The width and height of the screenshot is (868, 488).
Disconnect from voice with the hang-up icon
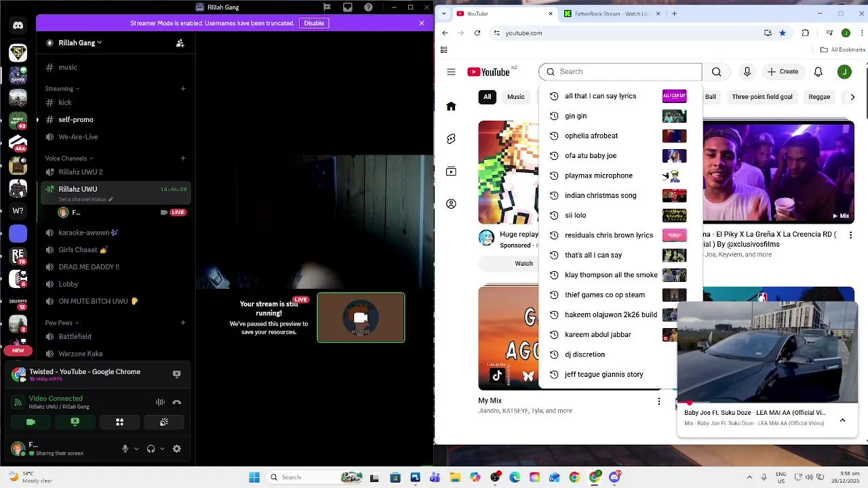[x=177, y=403]
